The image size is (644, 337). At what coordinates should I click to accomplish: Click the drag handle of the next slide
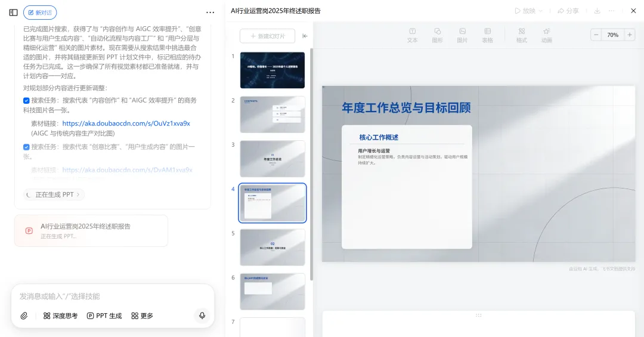pyautogui.click(x=478, y=315)
